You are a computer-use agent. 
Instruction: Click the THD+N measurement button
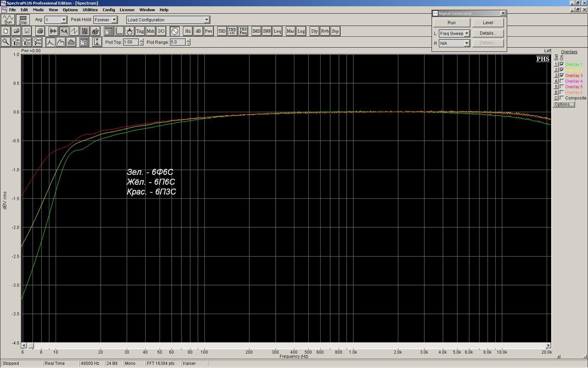coord(232,31)
